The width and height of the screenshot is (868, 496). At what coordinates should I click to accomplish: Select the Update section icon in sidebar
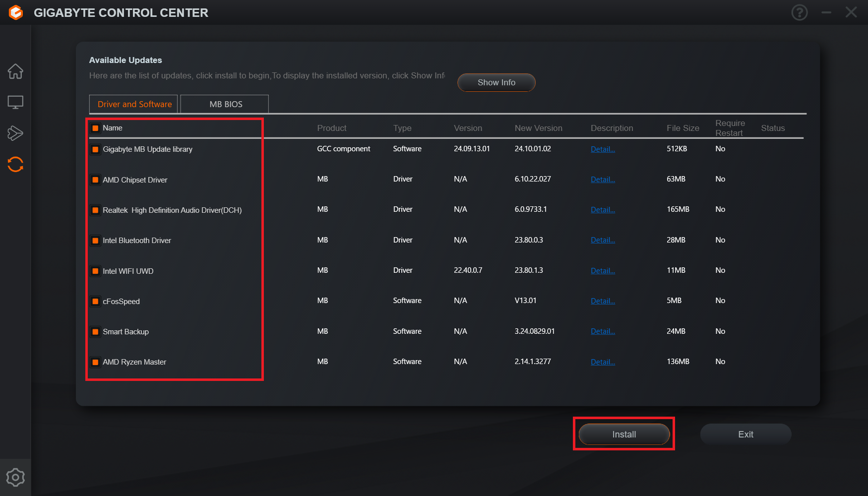tap(15, 164)
